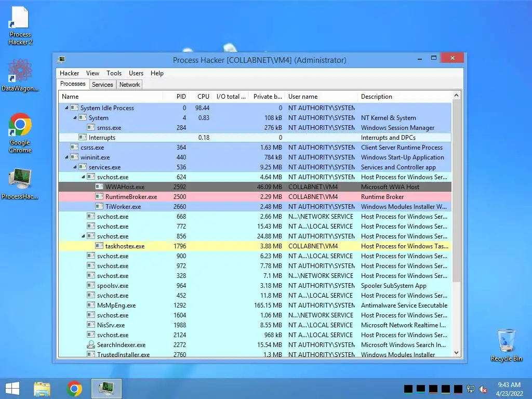Open the Process Hacker 2 desktop shortcut
532x399 pixels.
(x=20, y=26)
